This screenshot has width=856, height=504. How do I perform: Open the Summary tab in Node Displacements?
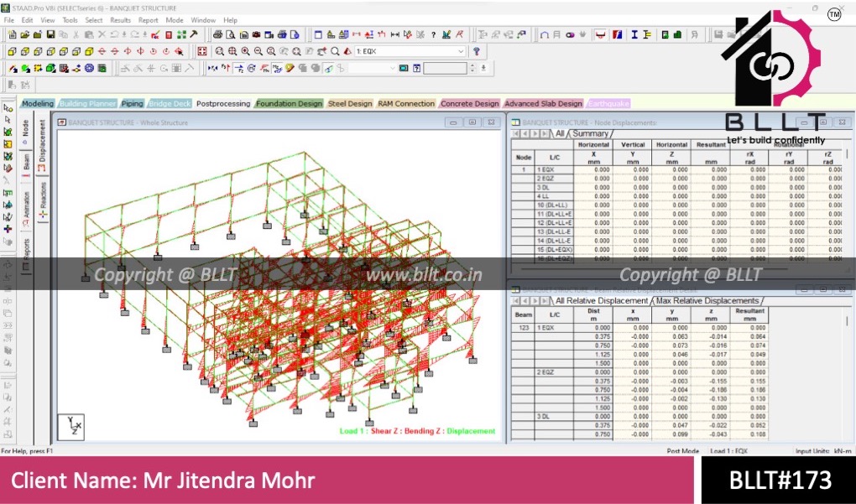(590, 133)
